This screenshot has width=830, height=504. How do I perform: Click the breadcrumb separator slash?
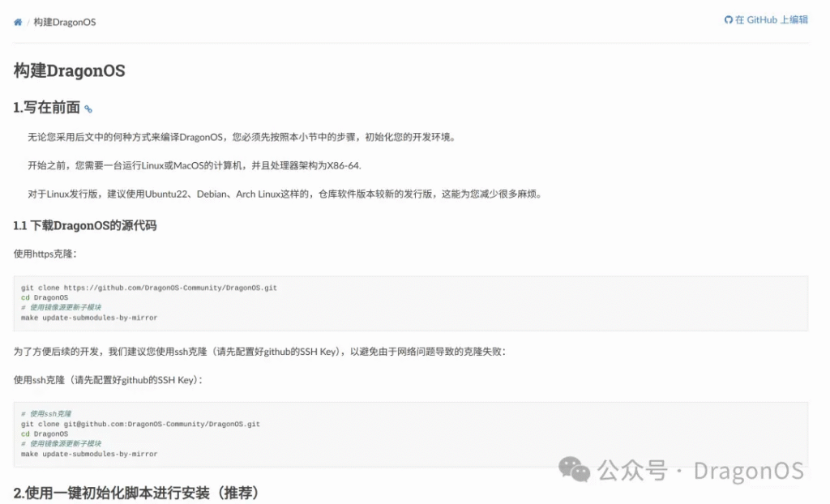(x=28, y=22)
